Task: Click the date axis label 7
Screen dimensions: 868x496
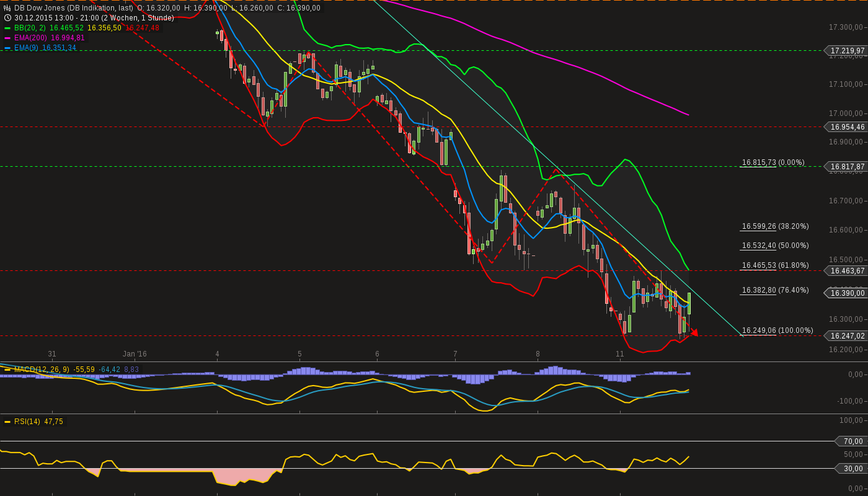Action: point(455,354)
